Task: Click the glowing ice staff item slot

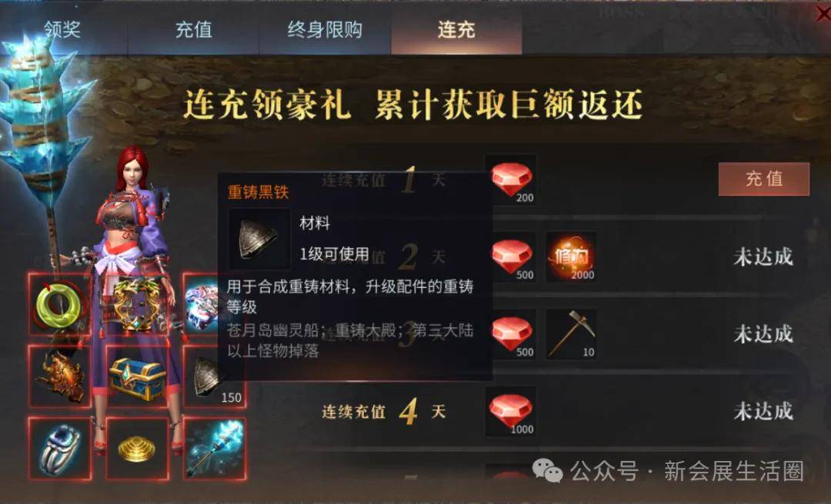Action: (x=215, y=449)
